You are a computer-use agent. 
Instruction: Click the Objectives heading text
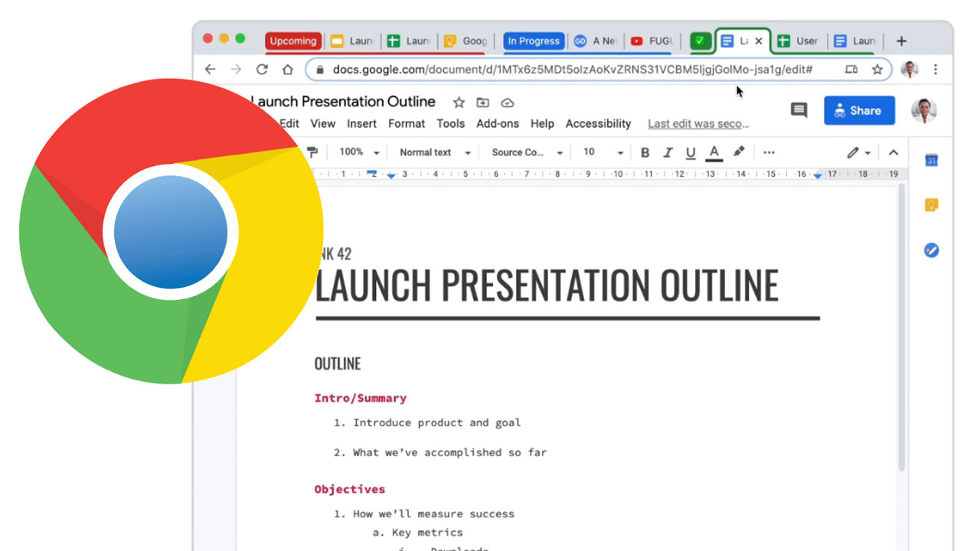pos(349,489)
